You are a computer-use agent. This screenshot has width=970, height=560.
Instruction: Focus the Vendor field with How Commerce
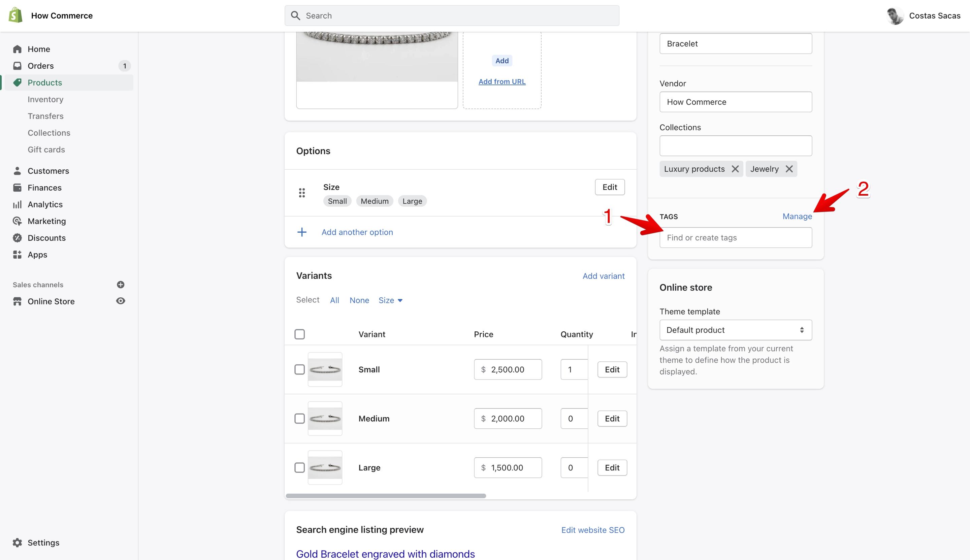tap(735, 102)
